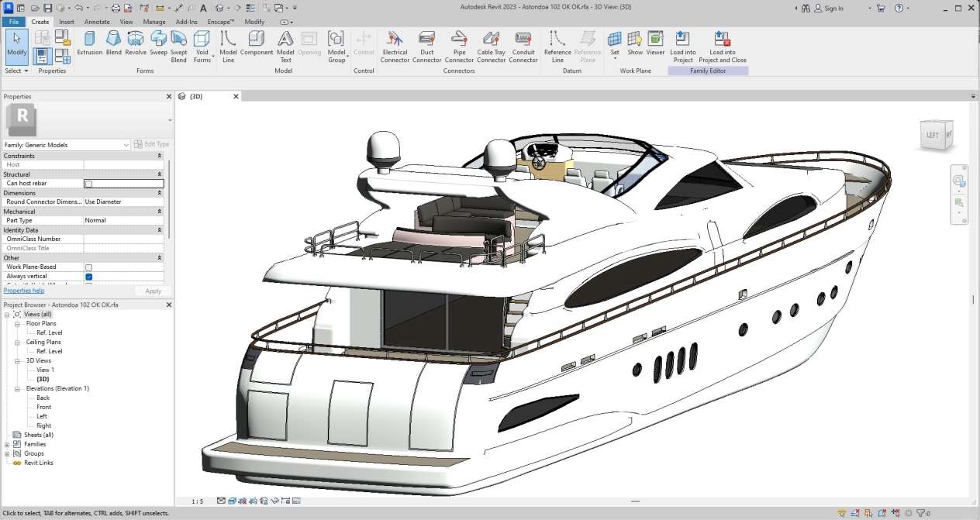The image size is (980, 520).
Task: Collapse the Floor Plans tree node
Action: 17,323
